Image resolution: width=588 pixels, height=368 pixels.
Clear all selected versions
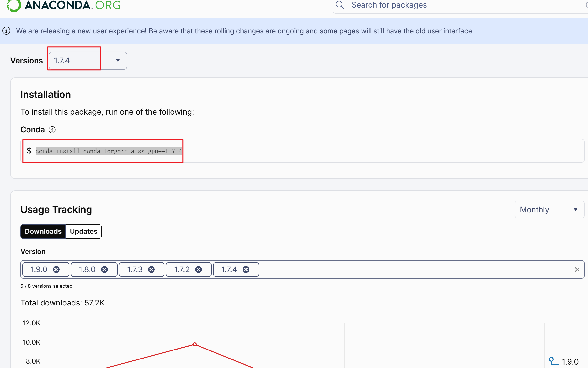coord(577,269)
